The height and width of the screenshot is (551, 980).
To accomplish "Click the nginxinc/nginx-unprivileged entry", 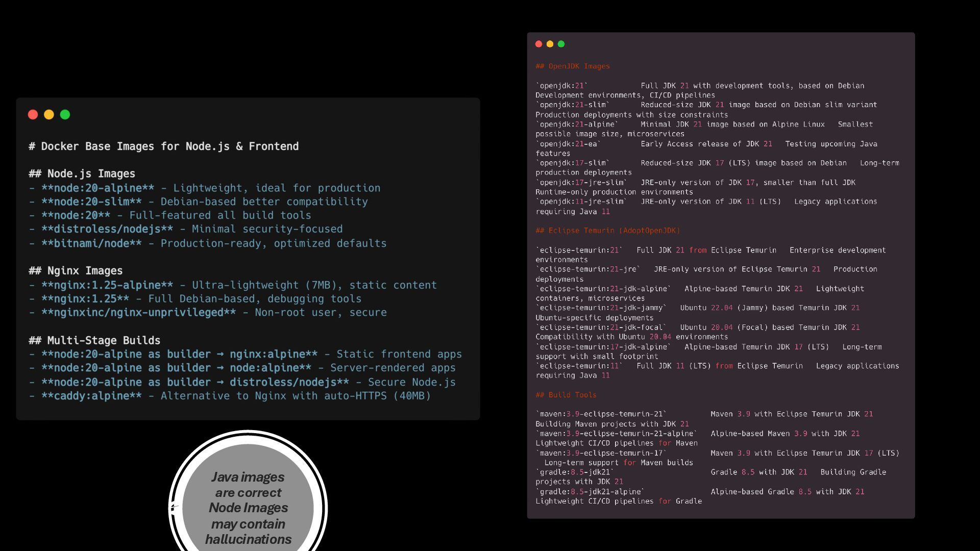I will coord(208,312).
